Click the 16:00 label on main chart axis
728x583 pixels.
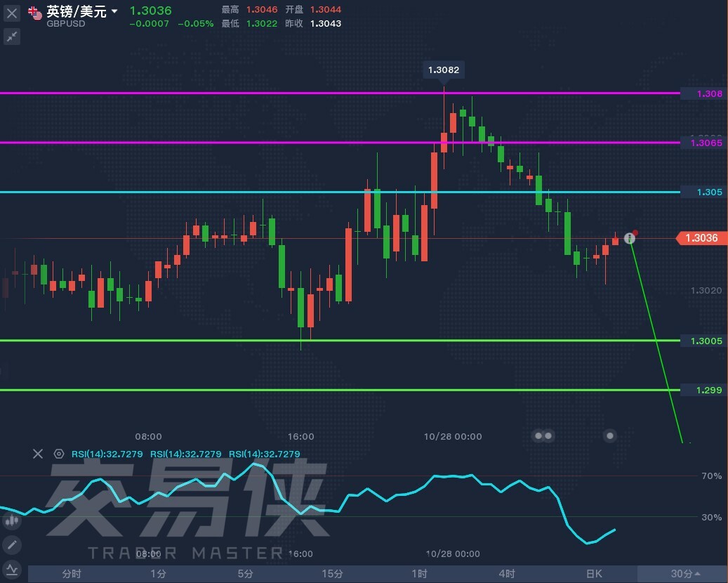[301, 437]
